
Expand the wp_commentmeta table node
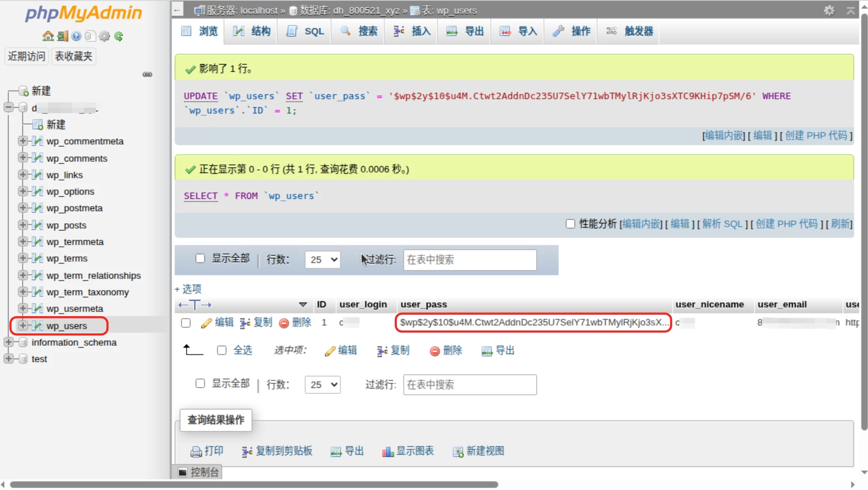point(23,141)
